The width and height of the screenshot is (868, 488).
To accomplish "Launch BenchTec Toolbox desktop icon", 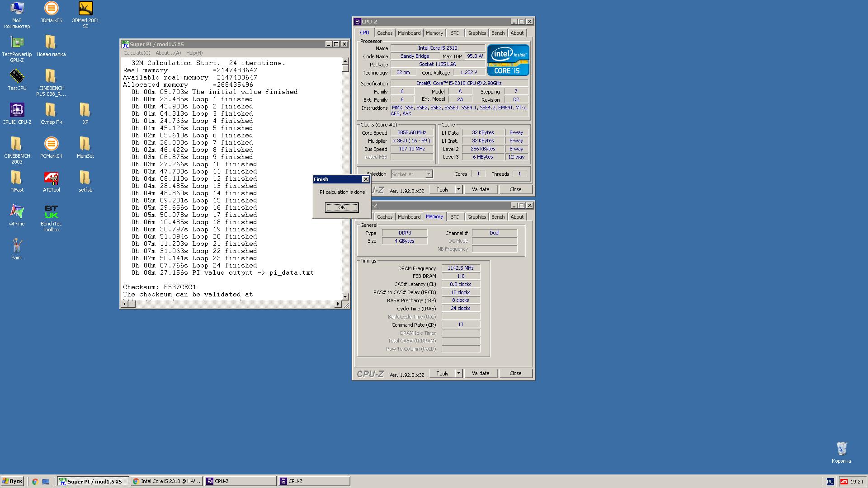I will (x=51, y=218).
